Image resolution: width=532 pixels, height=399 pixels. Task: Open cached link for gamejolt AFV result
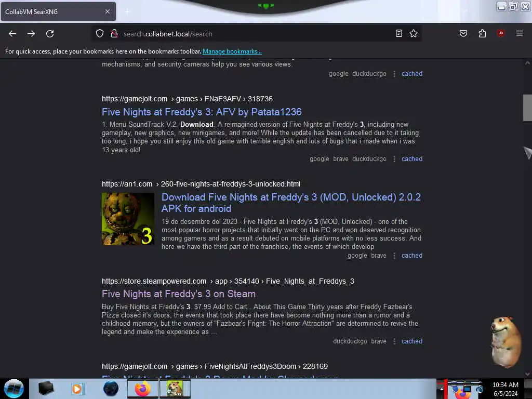click(412, 159)
